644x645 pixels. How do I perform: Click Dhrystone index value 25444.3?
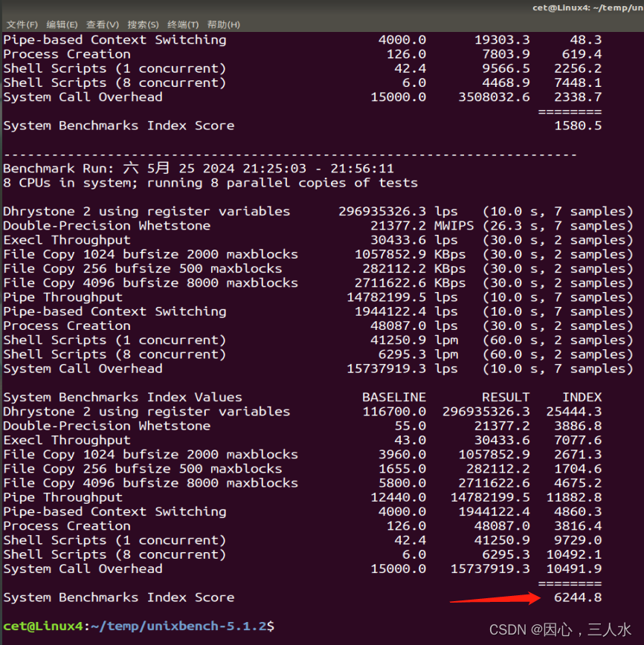tap(574, 412)
